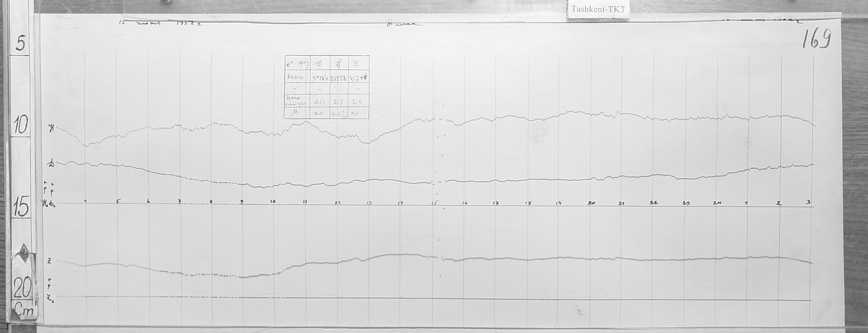The height and width of the screenshot is (333, 868).
Task: Select the hour 24 time marker
Action: (717, 203)
